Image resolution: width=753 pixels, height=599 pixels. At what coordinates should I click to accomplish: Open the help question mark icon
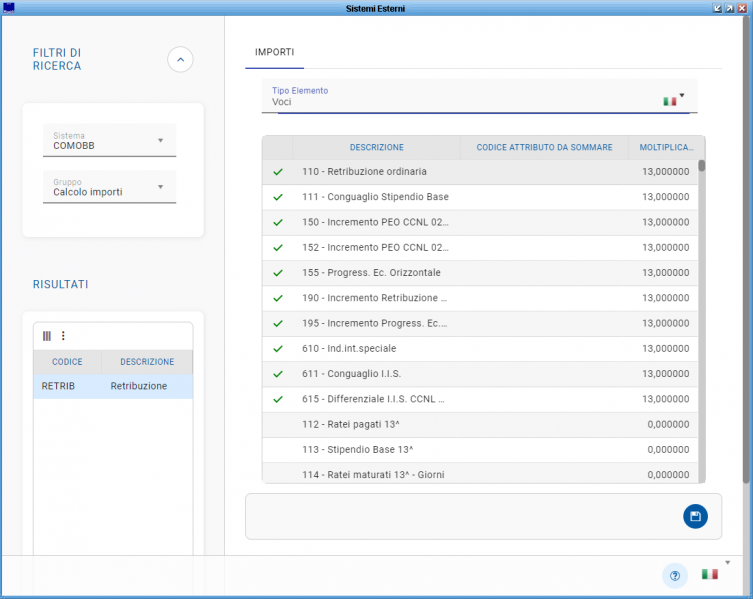[x=675, y=575]
